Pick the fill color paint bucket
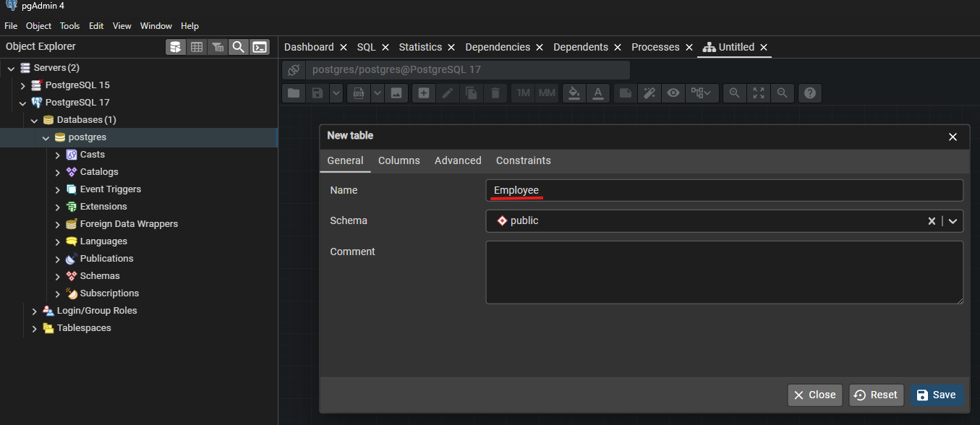Image resolution: width=980 pixels, height=425 pixels. tap(574, 93)
